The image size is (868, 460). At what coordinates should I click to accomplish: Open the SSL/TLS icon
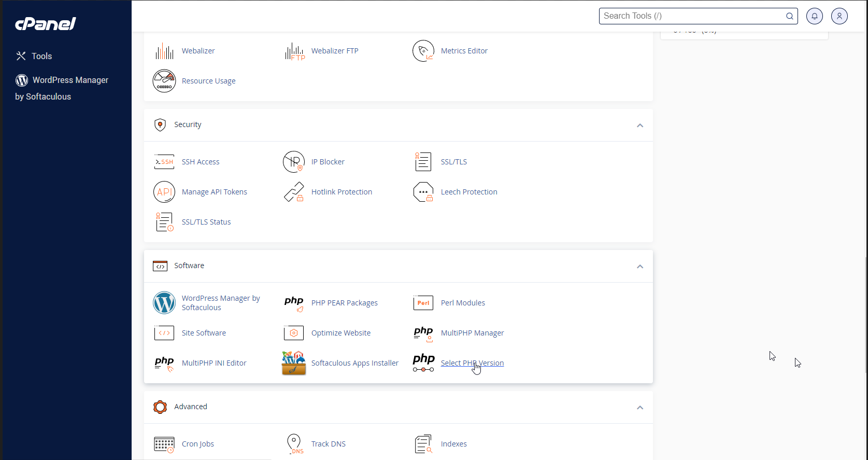(423, 162)
